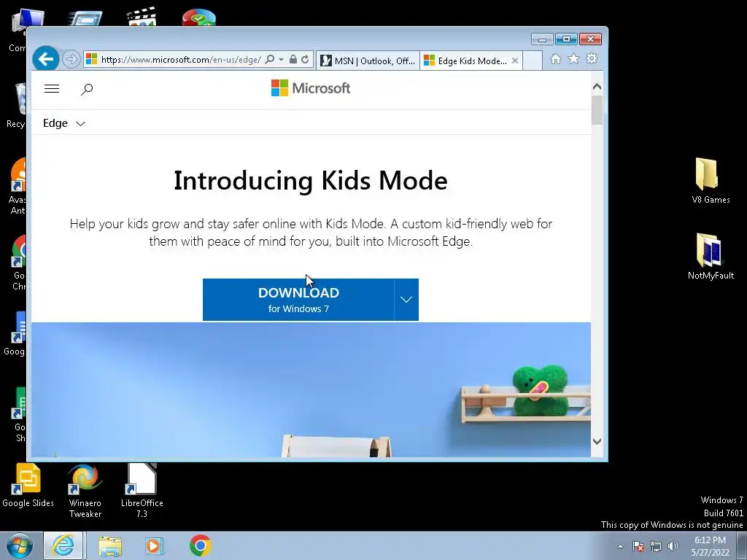The width and height of the screenshot is (747, 560).
Task: Click the scrollbar up arrow
Action: point(597,87)
